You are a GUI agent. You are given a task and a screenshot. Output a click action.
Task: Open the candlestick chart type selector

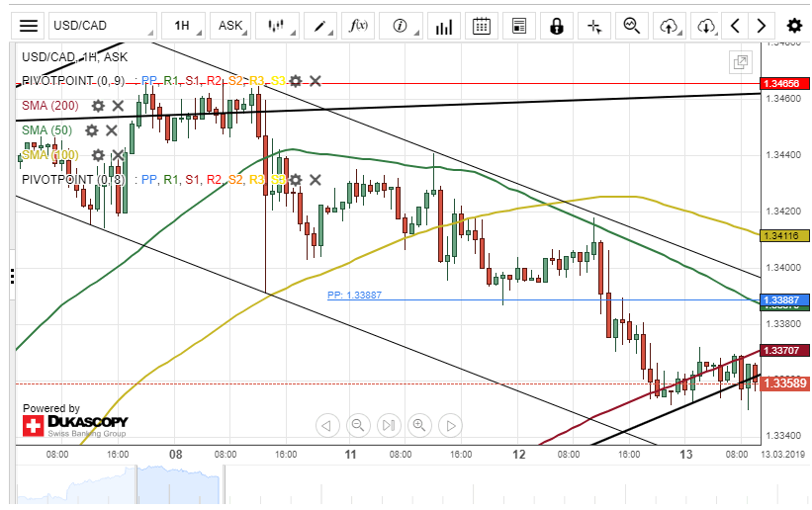click(x=277, y=26)
